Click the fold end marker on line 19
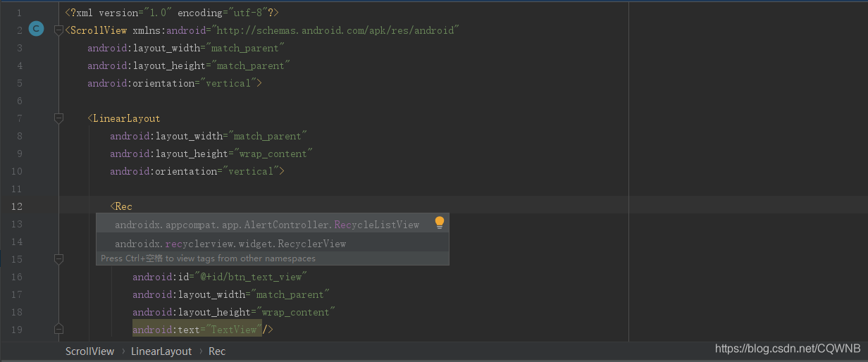 (x=59, y=330)
